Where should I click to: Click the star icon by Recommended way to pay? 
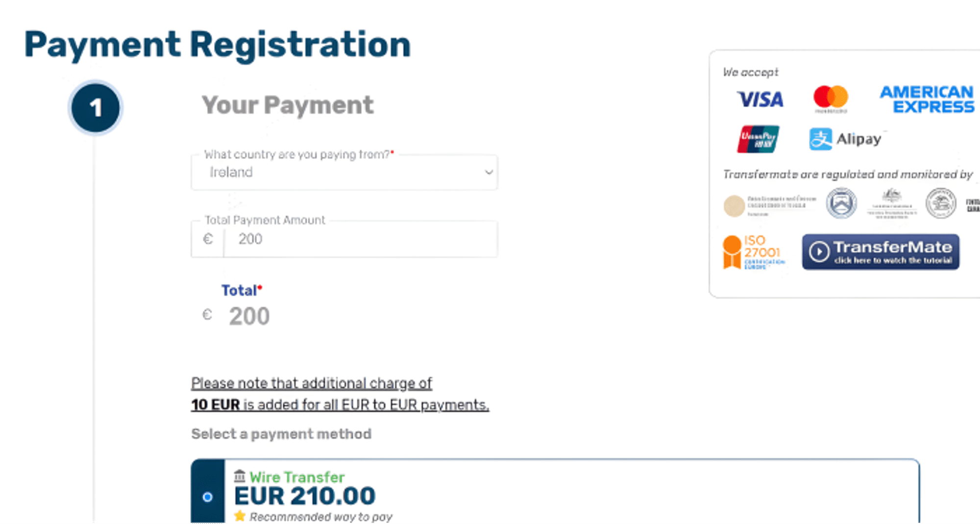[x=240, y=516]
